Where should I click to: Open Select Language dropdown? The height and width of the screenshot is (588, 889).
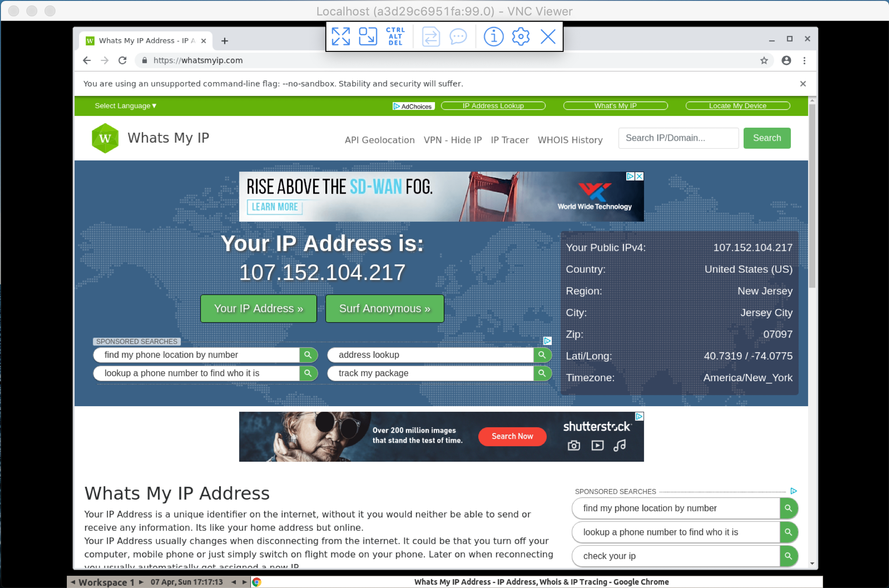pyautogui.click(x=125, y=106)
